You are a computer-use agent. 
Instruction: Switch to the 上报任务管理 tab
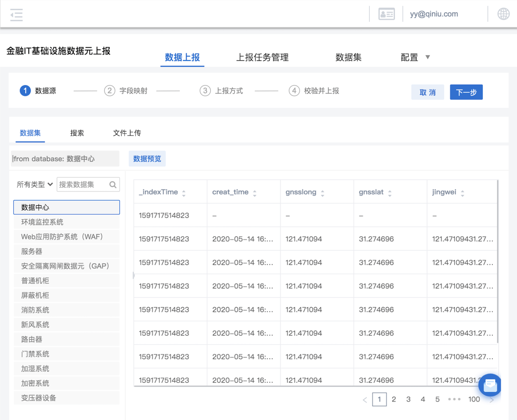tap(262, 57)
